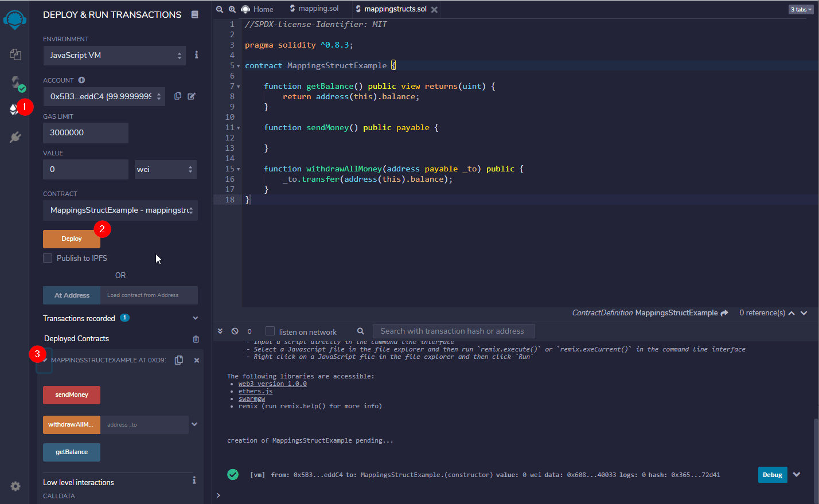
Task: Call the getBalance function button
Action: pos(72,452)
